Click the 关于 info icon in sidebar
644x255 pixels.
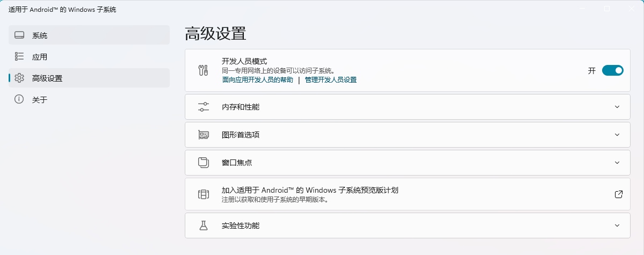click(19, 99)
